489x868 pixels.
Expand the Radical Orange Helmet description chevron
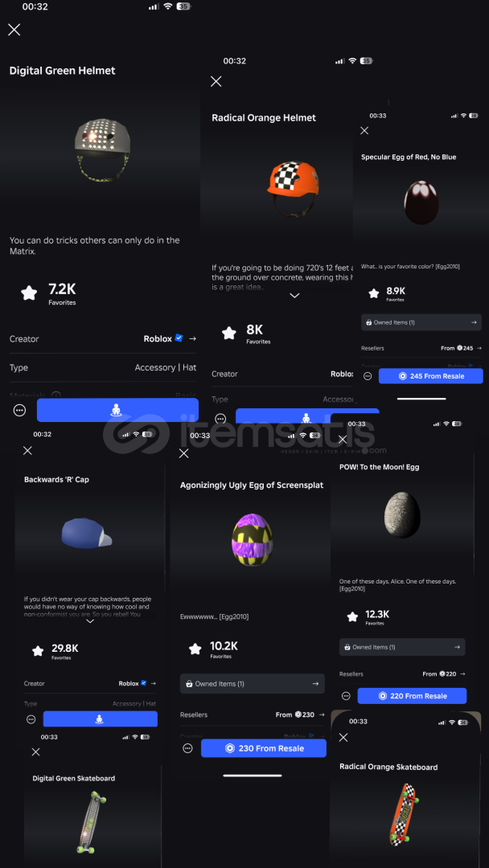point(294,296)
